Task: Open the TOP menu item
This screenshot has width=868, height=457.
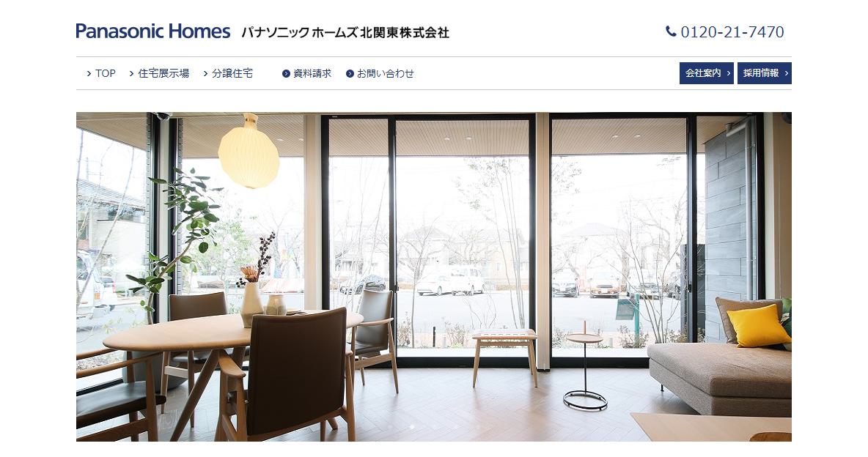Action: [105, 73]
